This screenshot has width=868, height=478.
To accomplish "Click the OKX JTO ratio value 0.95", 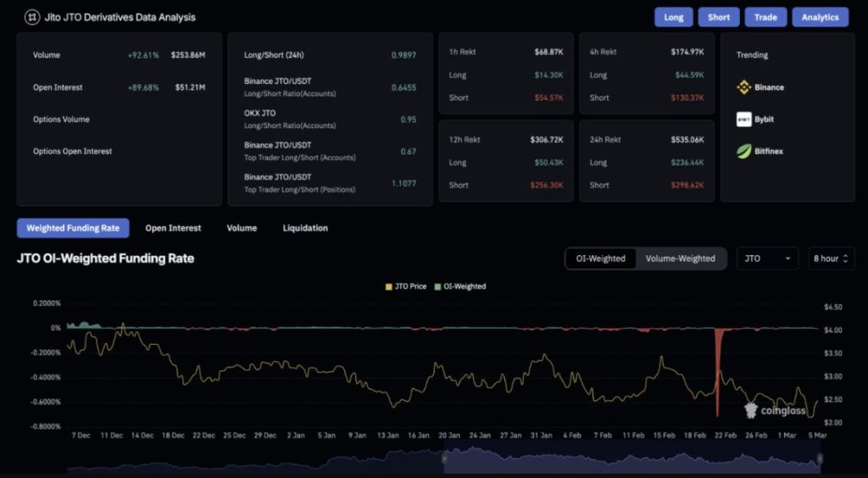I will pyautogui.click(x=409, y=119).
